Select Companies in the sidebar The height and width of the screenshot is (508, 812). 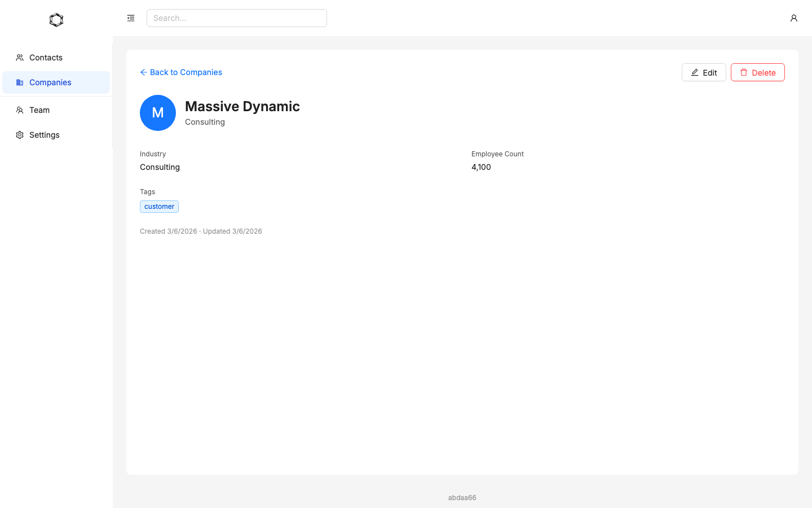[x=56, y=82]
